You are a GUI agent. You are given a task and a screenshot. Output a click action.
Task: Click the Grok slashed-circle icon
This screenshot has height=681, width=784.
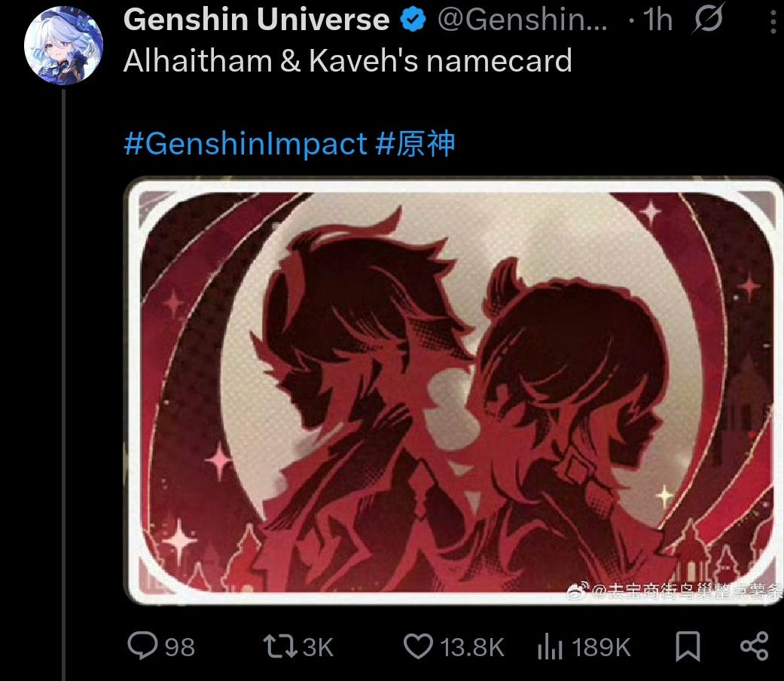pos(708,19)
